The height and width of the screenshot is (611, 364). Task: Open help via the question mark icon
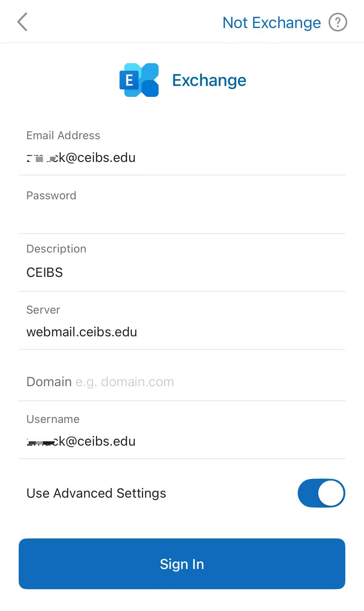click(338, 22)
